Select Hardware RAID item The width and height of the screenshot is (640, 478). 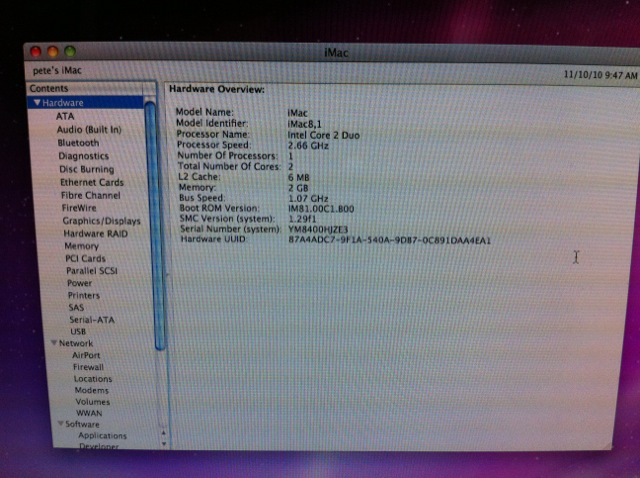(x=96, y=233)
